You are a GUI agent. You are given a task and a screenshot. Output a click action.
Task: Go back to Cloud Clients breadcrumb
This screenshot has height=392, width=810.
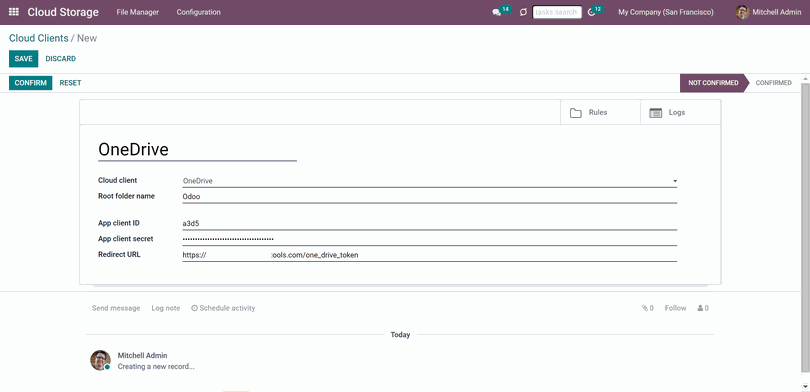[39, 38]
